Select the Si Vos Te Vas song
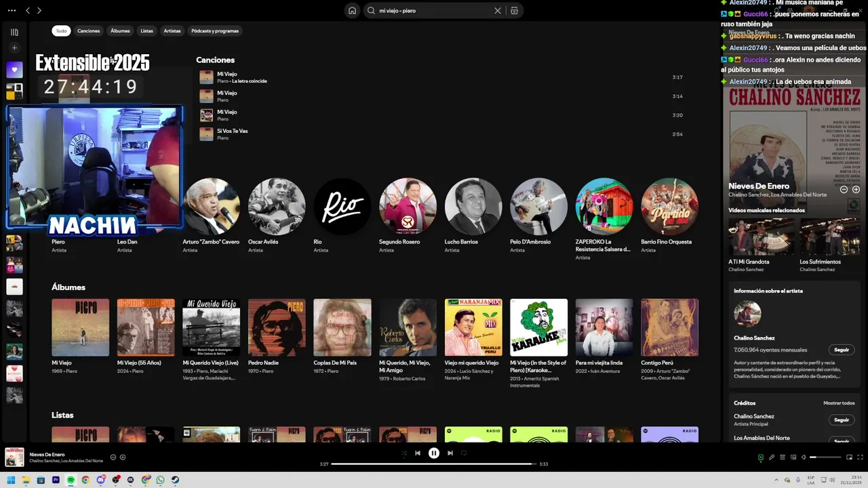868x488 pixels. coord(441,134)
